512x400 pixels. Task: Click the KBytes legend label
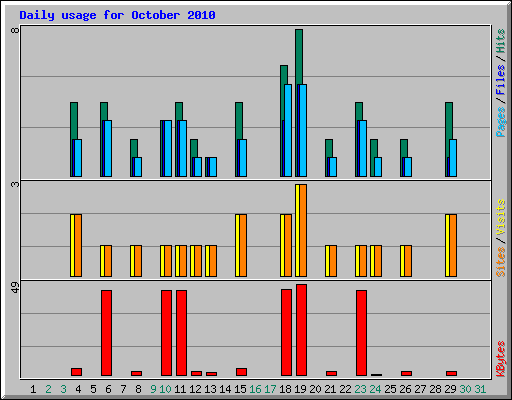click(x=500, y=359)
